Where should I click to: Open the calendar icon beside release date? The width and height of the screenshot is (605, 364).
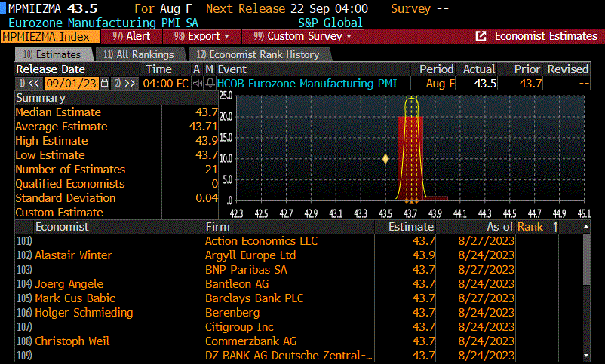point(104,84)
